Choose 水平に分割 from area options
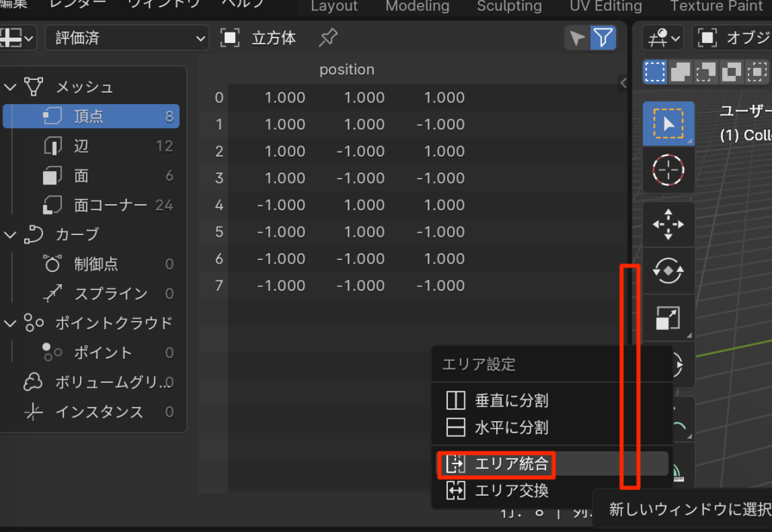Viewport: 772px width, 532px height. 511,428
